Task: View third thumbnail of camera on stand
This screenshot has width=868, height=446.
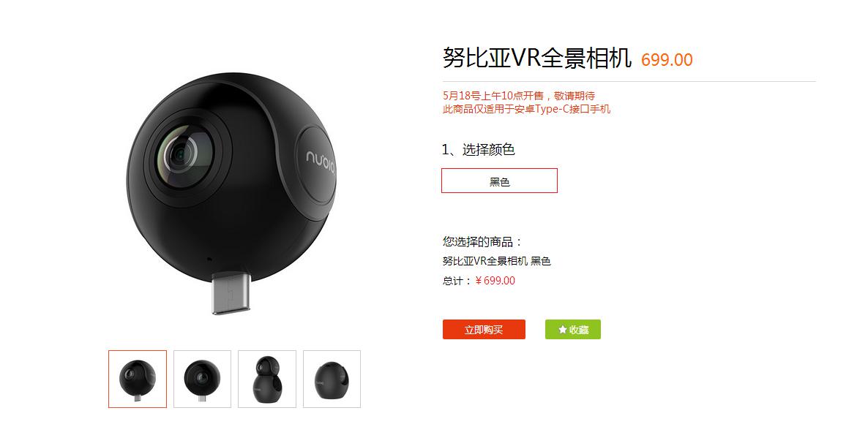Action: pos(267,379)
